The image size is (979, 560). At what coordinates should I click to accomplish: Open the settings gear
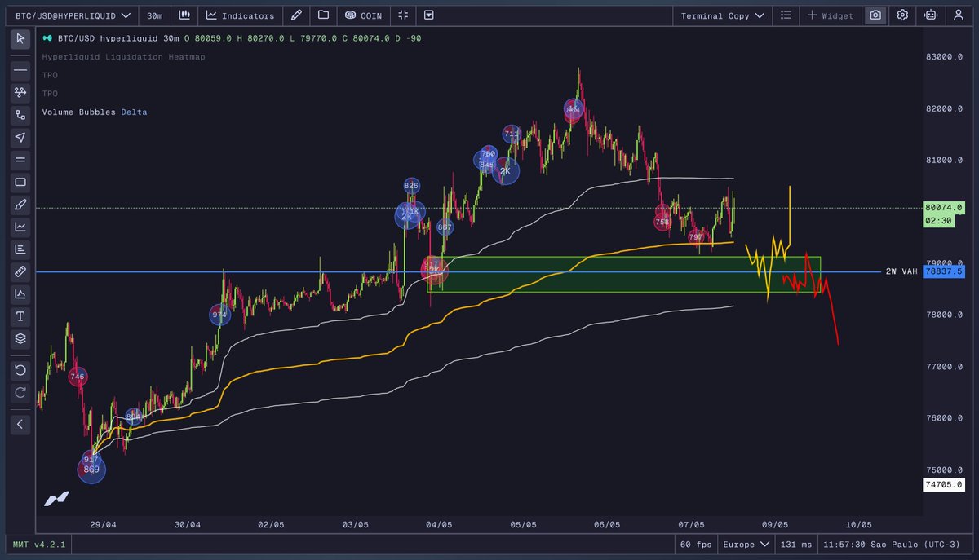[902, 15]
